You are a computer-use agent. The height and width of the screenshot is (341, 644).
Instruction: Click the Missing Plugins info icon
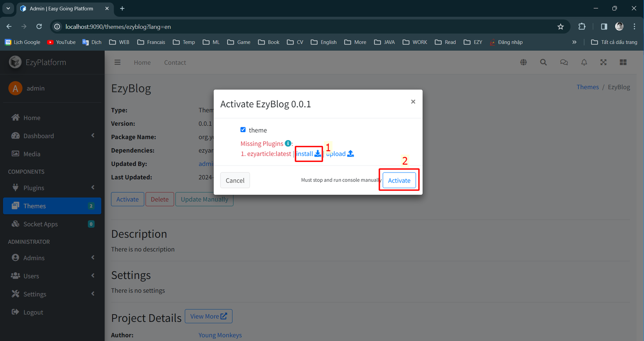[x=288, y=144]
